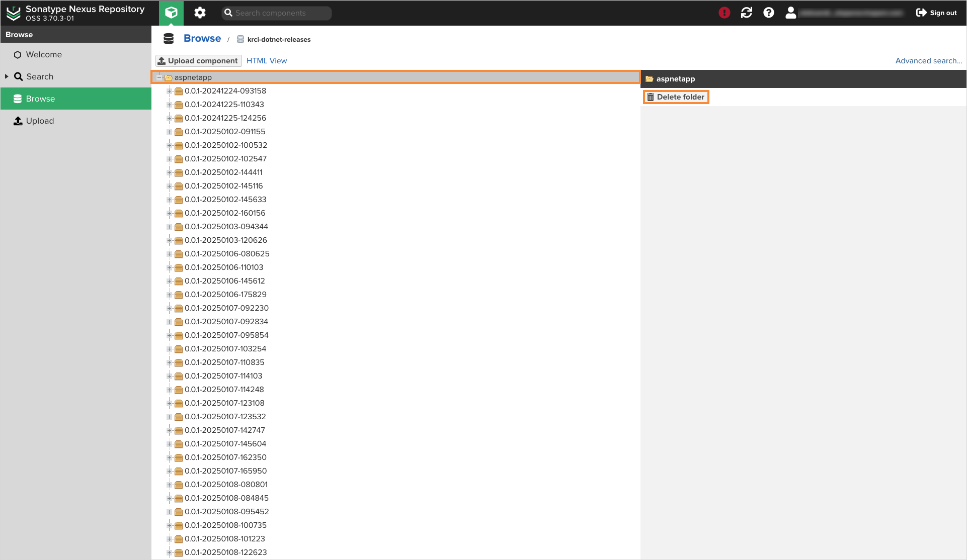Click the Delete folder button

tap(676, 97)
